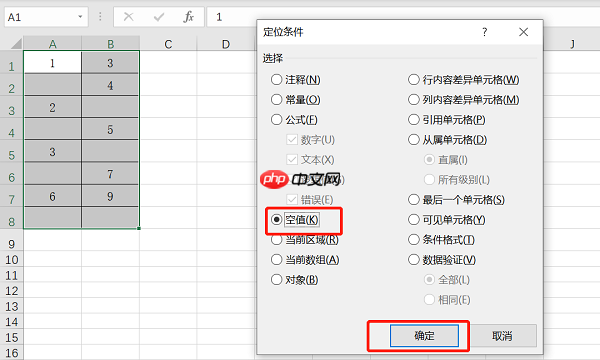Viewport: 600px width, 360px height.
Task: Select 条件格式(T) radio option
Action: coord(441,240)
